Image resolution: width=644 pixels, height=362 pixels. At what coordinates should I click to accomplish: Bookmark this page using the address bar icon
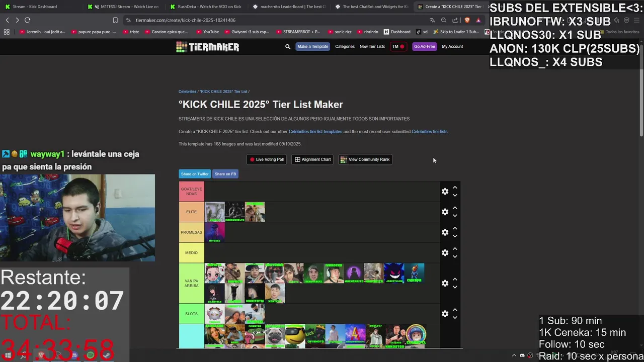pyautogui.click(x=115, y=20)
